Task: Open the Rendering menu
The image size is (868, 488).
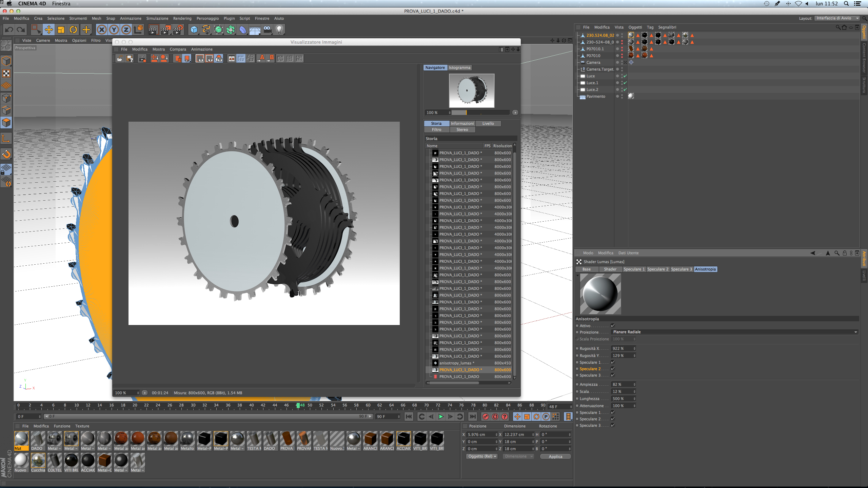Action: [x=182, y=19]
